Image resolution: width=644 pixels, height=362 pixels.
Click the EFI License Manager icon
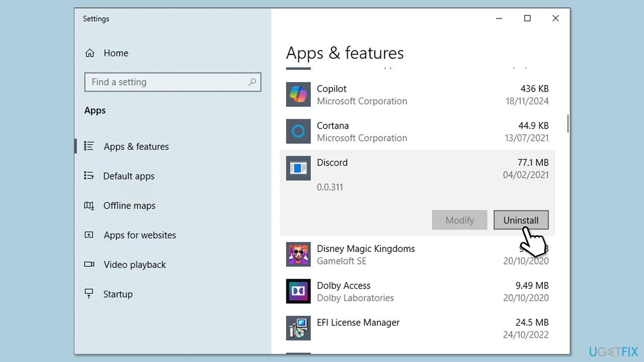298,328
